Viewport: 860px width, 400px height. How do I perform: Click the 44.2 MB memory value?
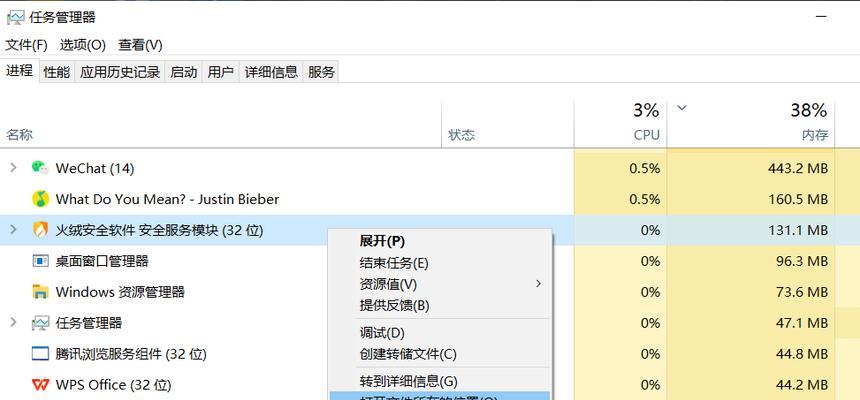click(x=801, y=385)
